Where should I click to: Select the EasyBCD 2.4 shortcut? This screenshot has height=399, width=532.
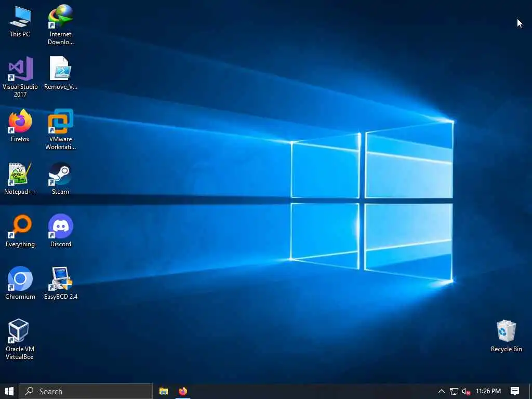[x=61, y=283]
